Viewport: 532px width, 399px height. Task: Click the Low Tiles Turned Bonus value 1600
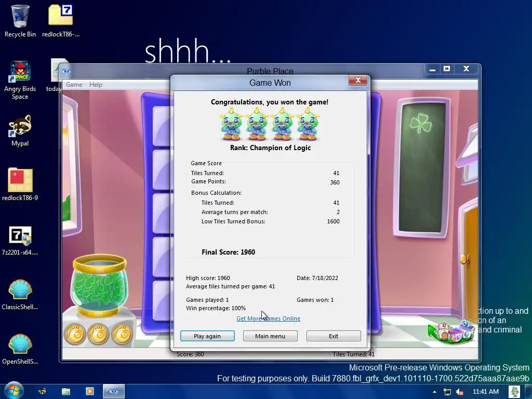click(333, 221)
